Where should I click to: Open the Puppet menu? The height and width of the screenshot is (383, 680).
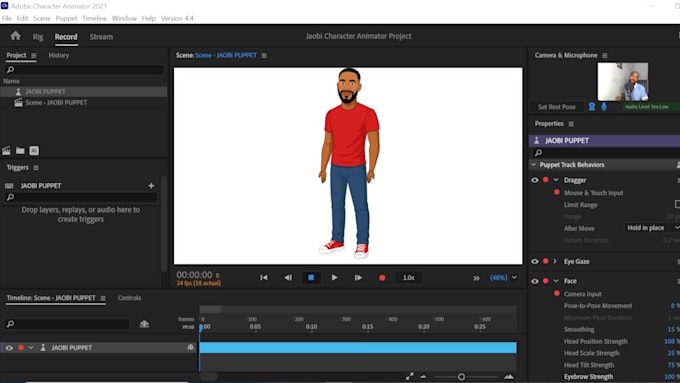coord(66,18)
